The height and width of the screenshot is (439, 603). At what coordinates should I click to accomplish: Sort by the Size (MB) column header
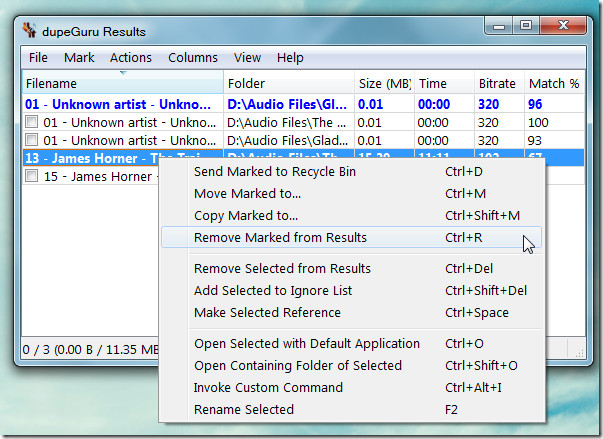(x=385, y=83)
